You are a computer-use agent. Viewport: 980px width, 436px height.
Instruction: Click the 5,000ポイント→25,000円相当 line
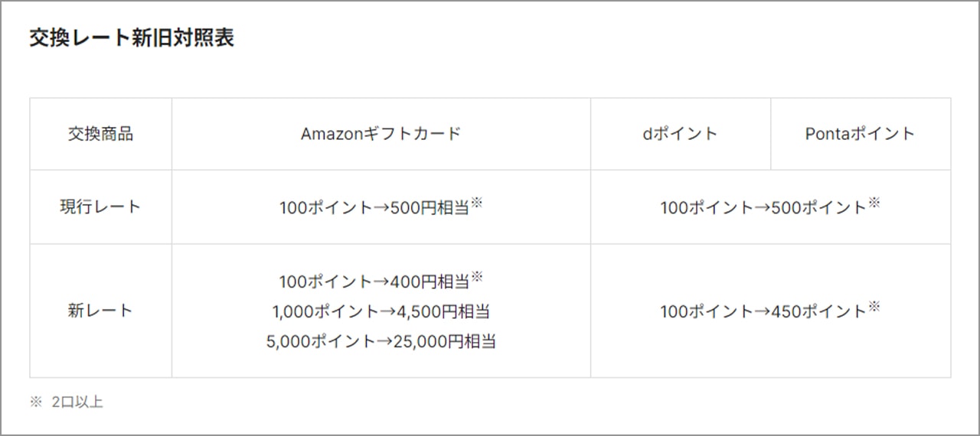point(381,341)
